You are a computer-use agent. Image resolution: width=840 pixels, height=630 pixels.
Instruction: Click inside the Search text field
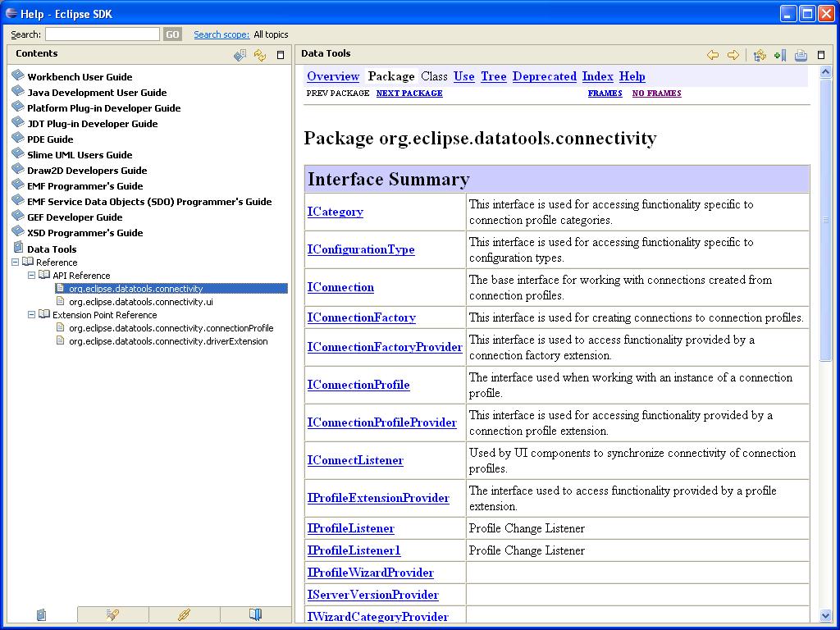pos(103,34)
